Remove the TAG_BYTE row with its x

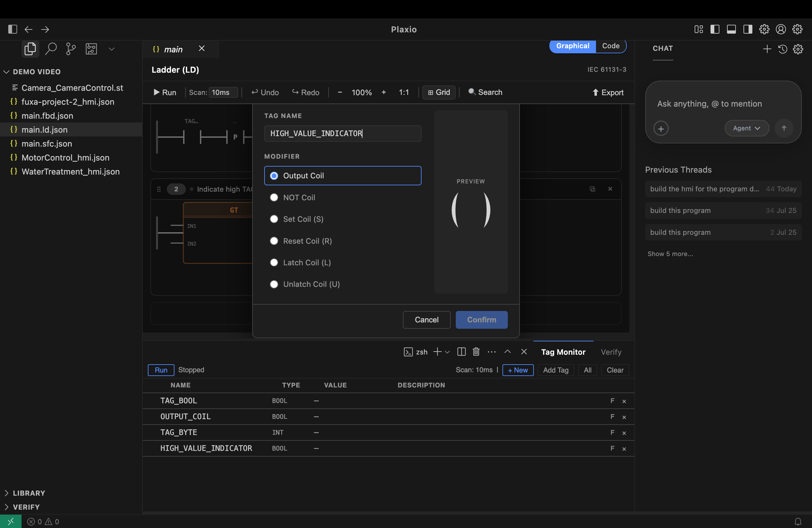(624, 433)
